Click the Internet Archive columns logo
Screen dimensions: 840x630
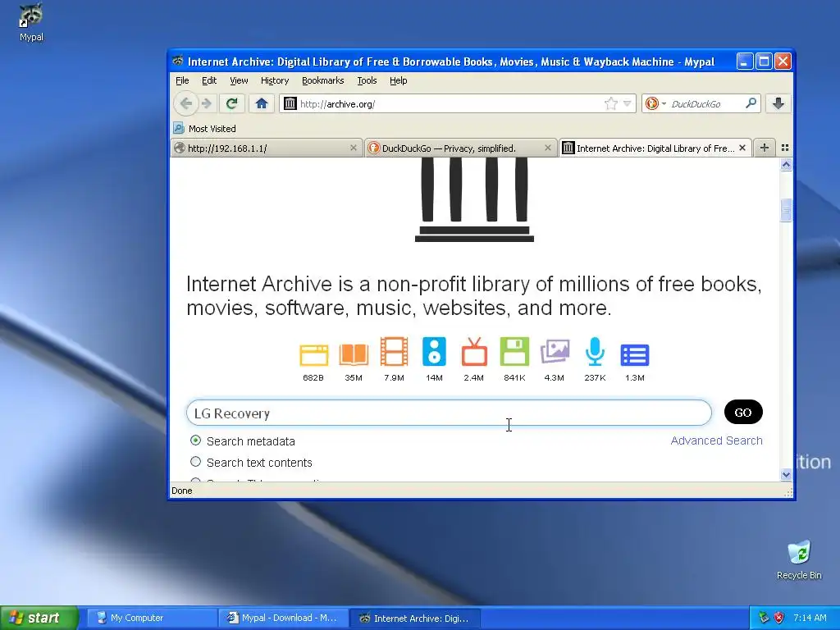pyautogui.click(x=474, y=200)
